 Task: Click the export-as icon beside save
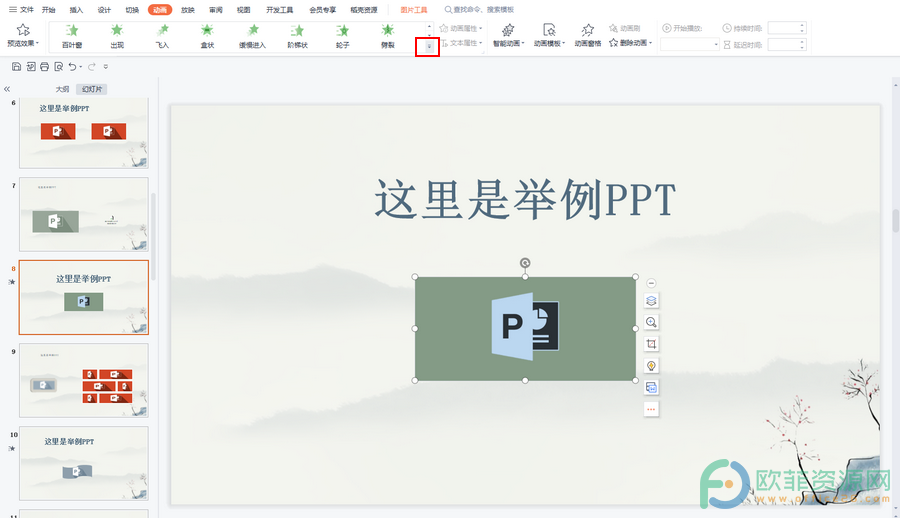[30, 67]
